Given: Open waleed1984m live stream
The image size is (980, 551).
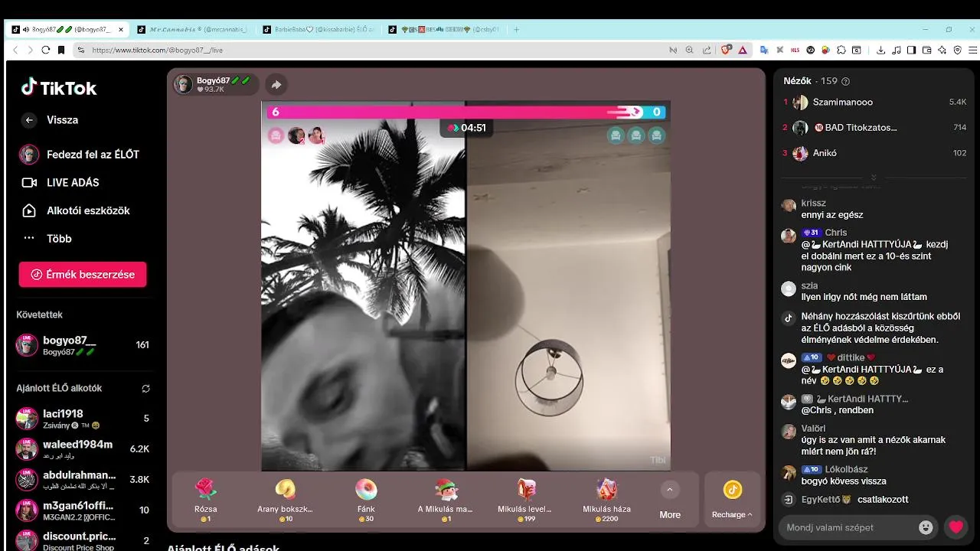Looking at the screenshot, I should 83,448.
